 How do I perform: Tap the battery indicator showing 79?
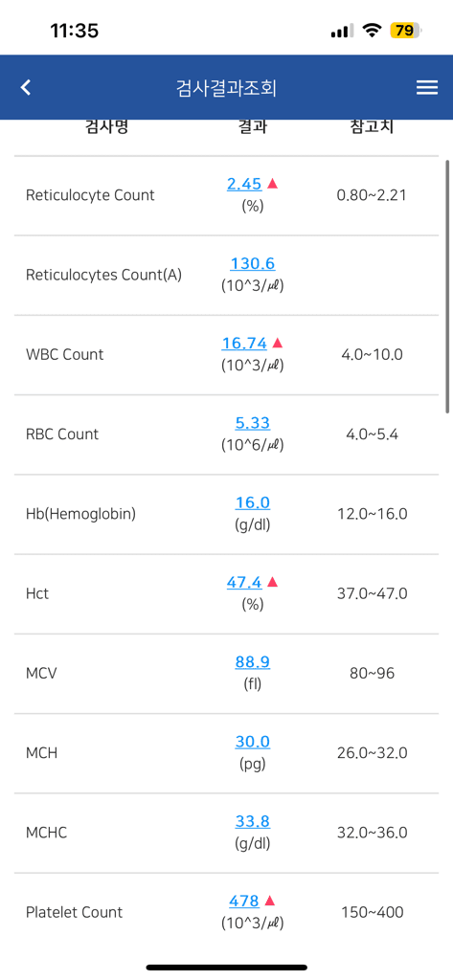[406, 30]
